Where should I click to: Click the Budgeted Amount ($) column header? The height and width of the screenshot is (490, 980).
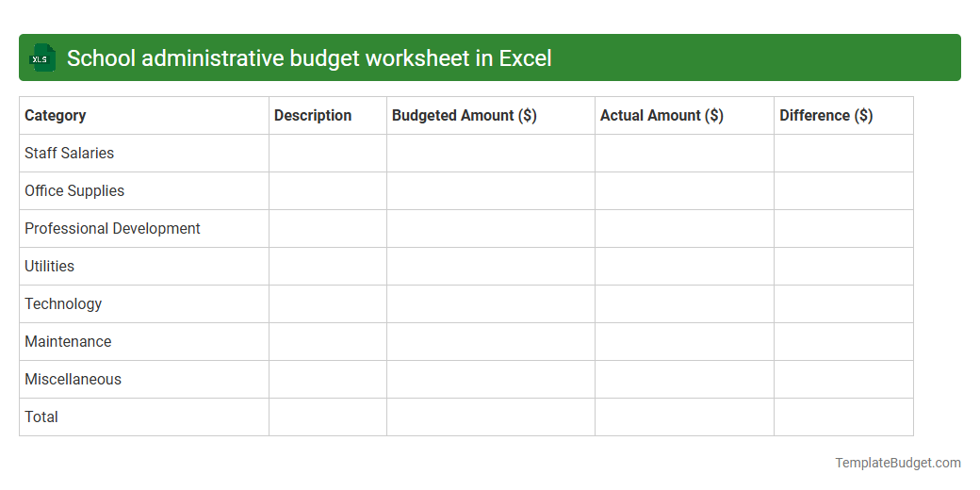pyautogui.click(x=491, y=116)
